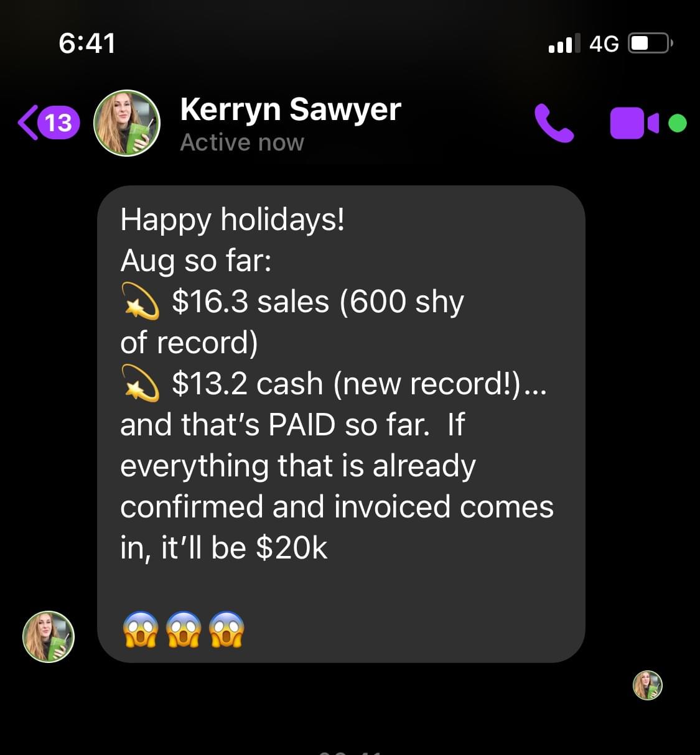700x755 pixels.
Task: Tap the first screaming face emoji
Action: click(140, 630)
